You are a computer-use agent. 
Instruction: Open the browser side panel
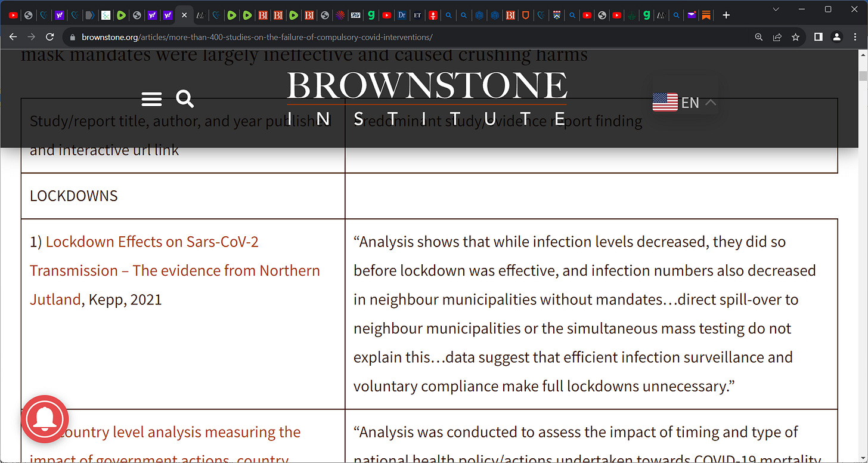pyautogui.click(x=819, y=37)
